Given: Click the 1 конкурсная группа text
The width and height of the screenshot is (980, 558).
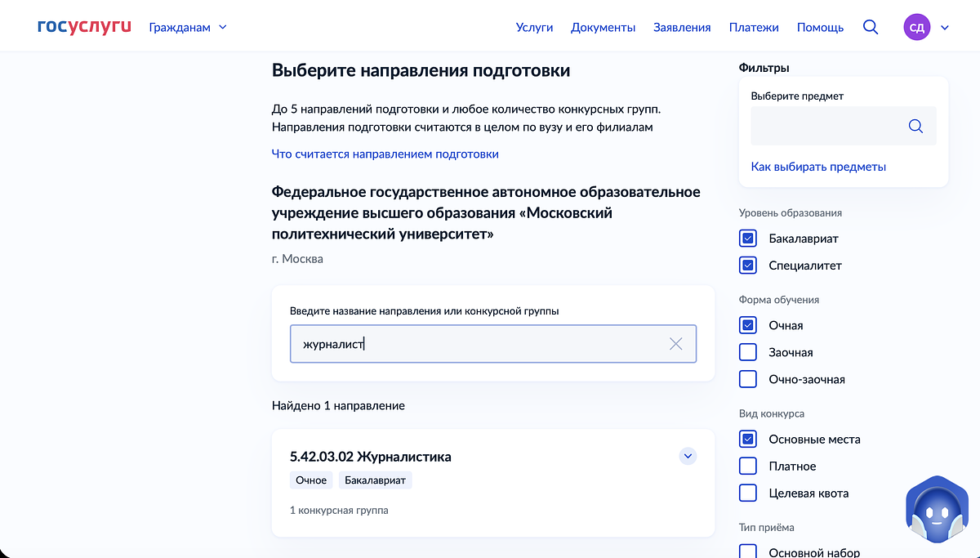Looking at the screenshot, I should 339,510.
